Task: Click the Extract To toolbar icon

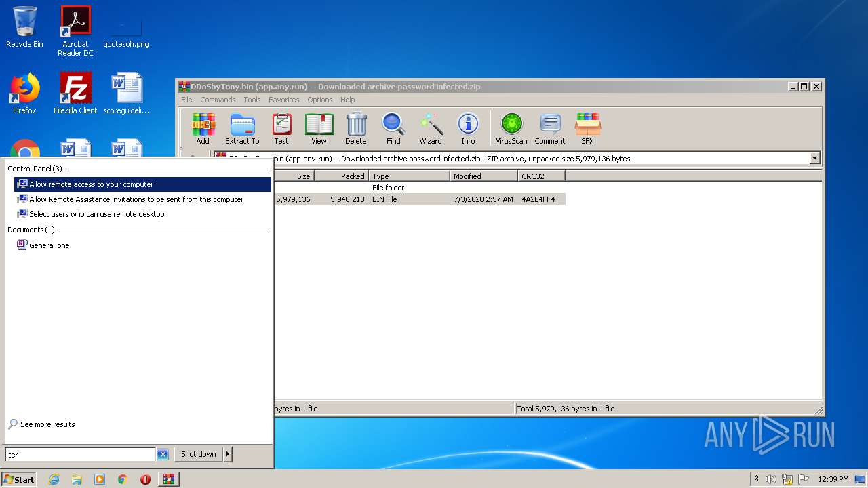Action: point(242,129)
